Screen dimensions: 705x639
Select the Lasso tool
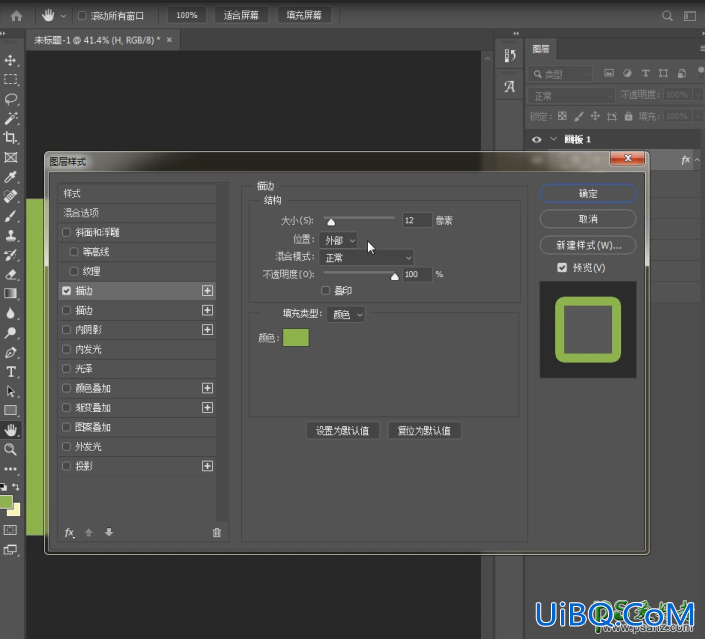click(x=10, y=98)
